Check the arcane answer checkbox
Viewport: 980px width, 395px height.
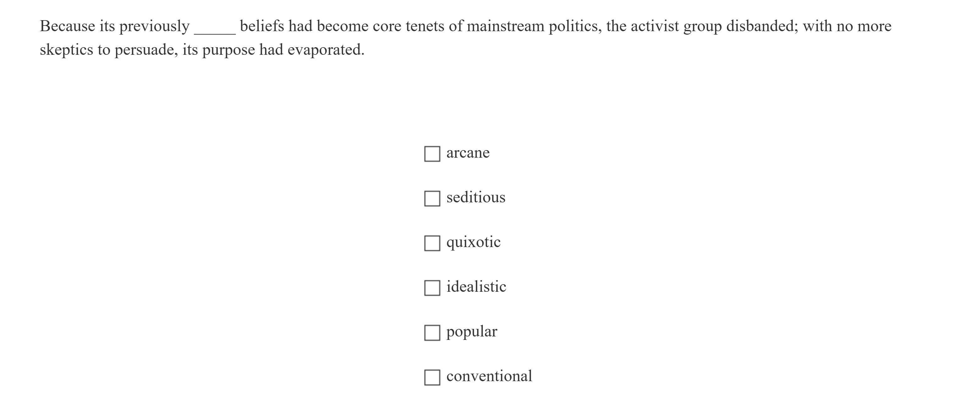pyautogui.click(x=432, y=154)
